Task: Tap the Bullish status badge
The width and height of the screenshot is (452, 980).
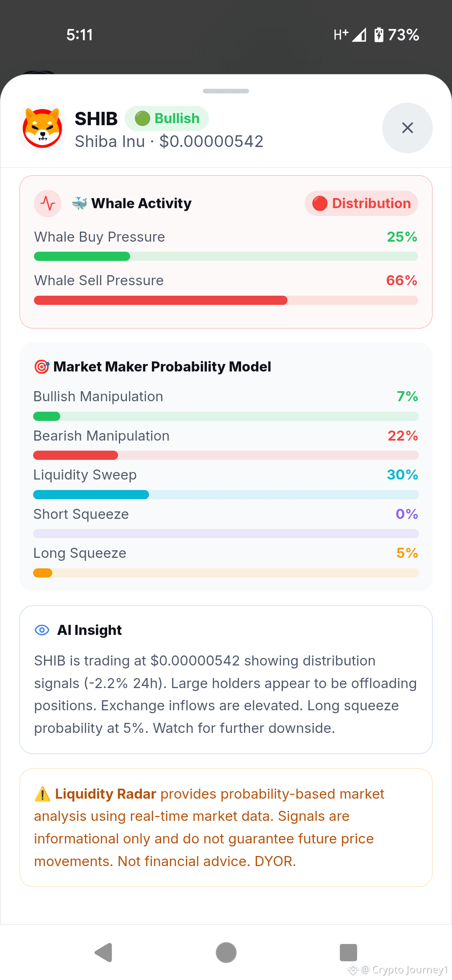Action: click(x=167, y=119)
